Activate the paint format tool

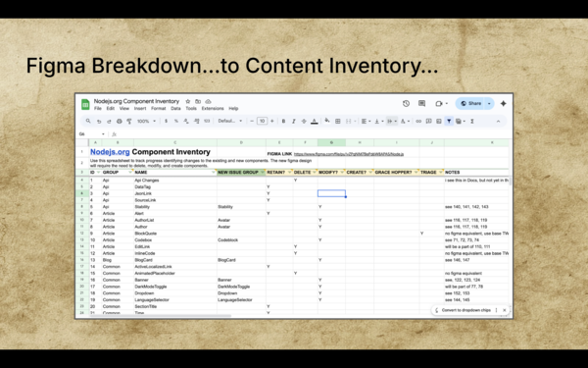coord(129,122)
